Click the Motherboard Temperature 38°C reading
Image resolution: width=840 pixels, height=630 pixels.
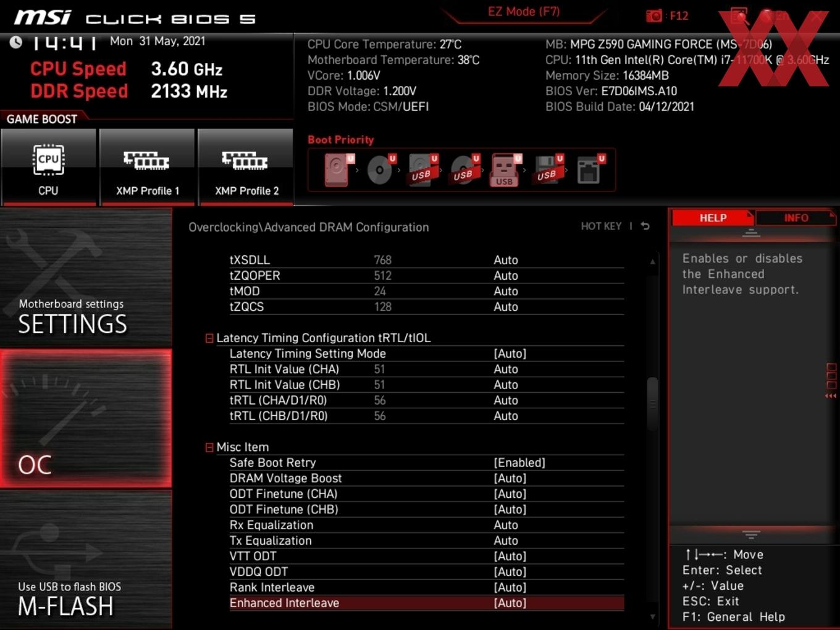tap(393, 60)
